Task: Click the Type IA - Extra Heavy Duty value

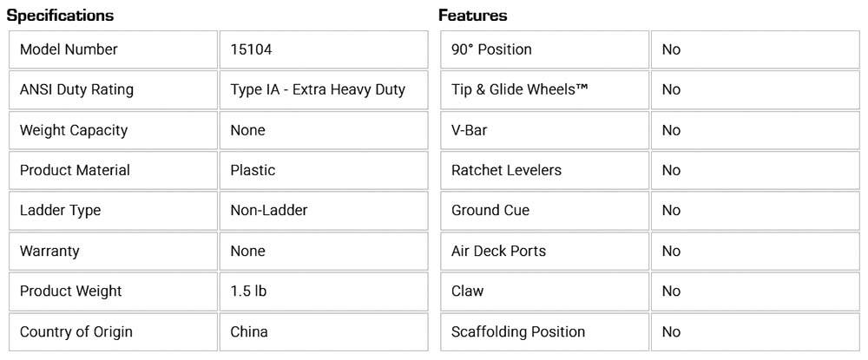Action: pos(318,89)
